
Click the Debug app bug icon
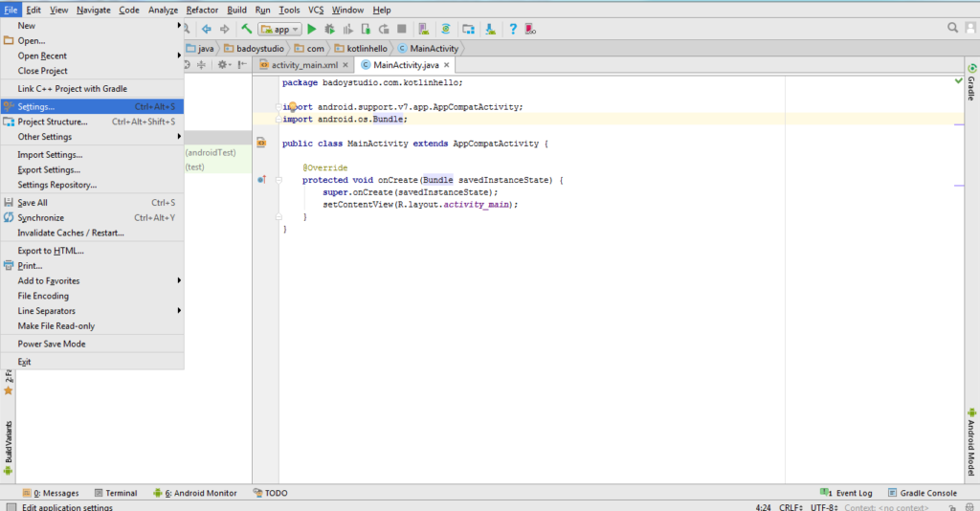(x=330, y=29)
